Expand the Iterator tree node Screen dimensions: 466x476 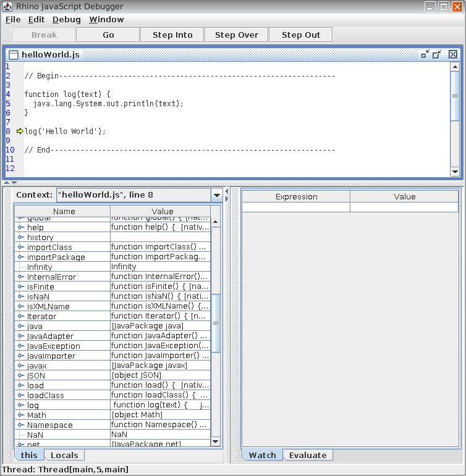coord(20,316)
